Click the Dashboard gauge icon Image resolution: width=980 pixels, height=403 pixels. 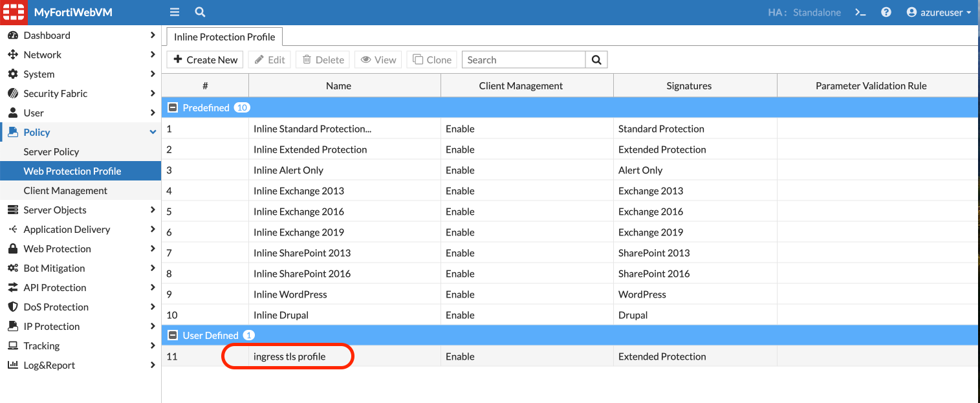(x=13, y=36)
